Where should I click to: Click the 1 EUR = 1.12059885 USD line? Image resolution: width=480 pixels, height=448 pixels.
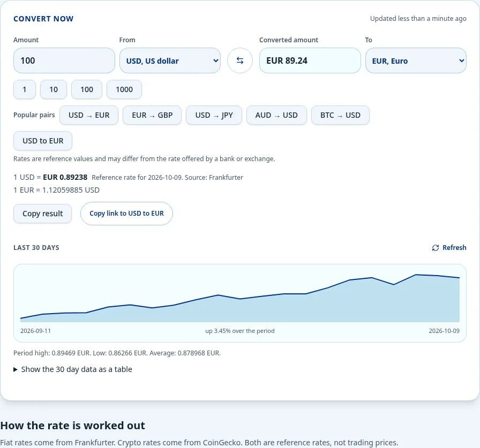(56, 190)
